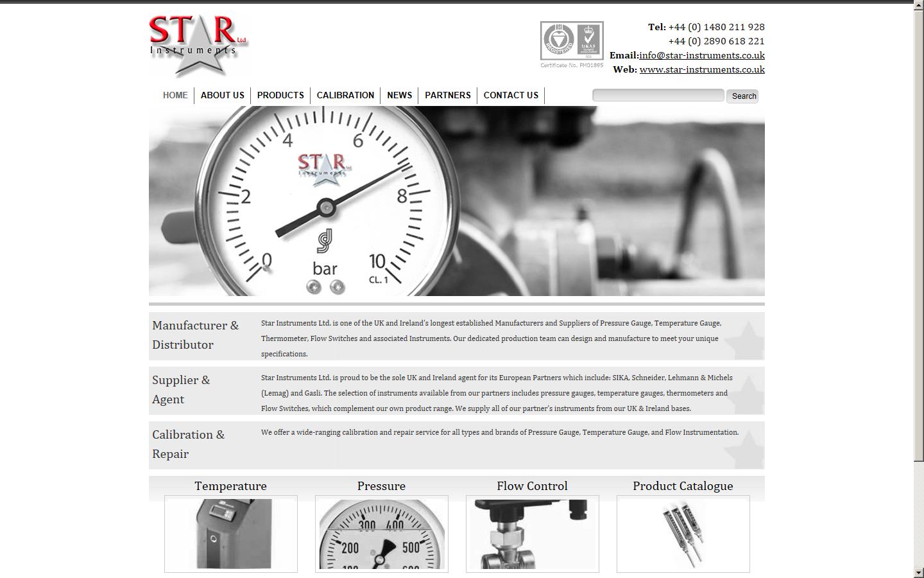Open the CONTACT US page
Image resolution: width=924 pixels, height=578 pixels.
point(511,95)
